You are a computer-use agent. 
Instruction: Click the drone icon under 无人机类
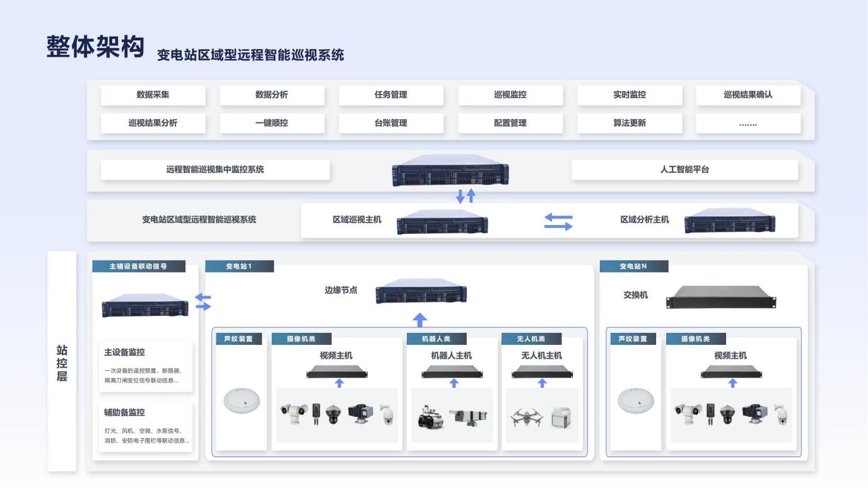[x=526, y=417]
